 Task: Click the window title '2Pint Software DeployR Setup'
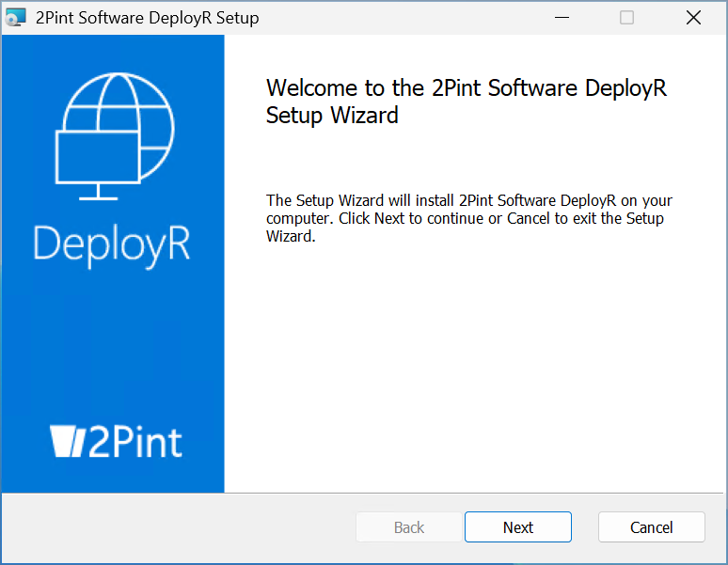(x=146, y=18)
